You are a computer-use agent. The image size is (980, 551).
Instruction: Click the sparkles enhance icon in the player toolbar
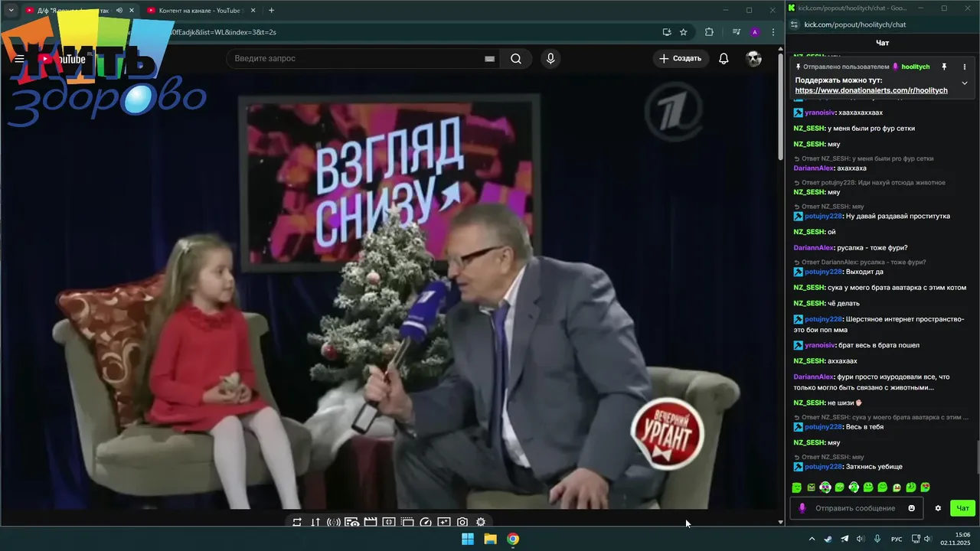point(444,522)
